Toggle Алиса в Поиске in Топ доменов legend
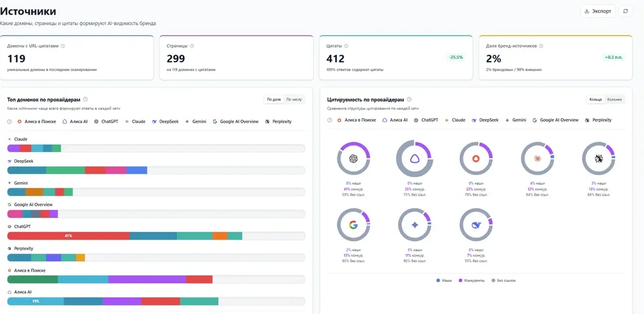 click(37, 122)
